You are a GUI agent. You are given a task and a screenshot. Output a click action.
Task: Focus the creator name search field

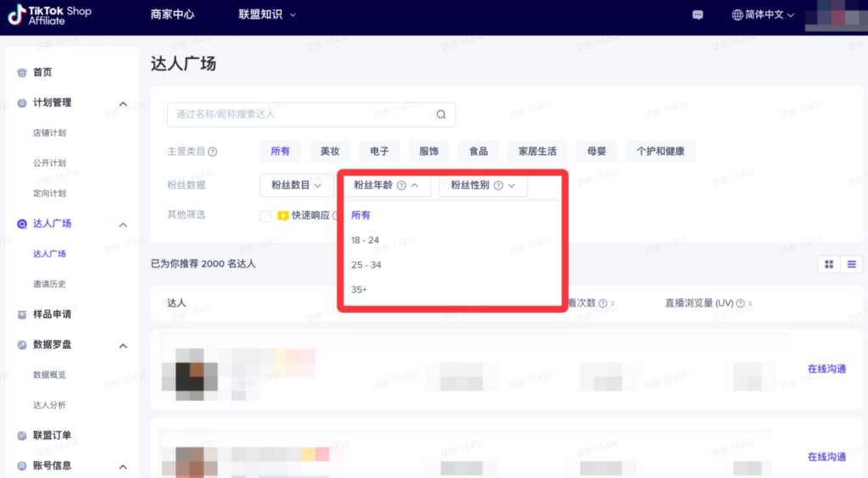click(x=311, y=114)
